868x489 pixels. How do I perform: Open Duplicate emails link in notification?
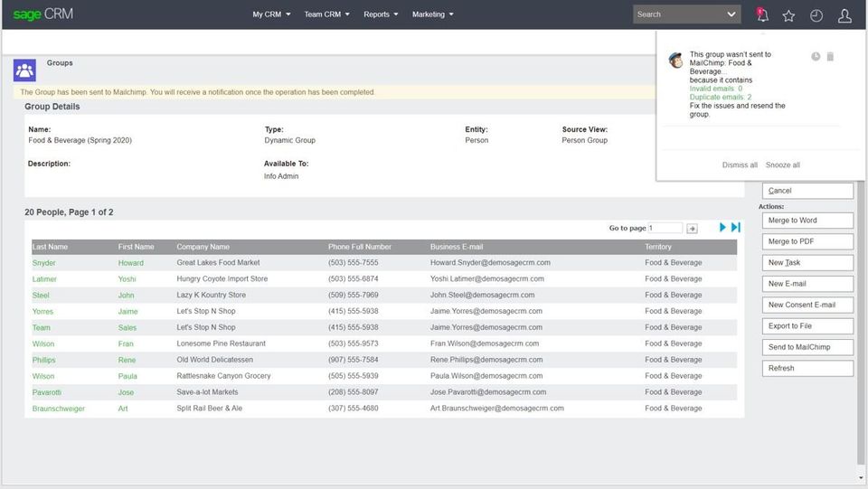pyautogui.click(x=721, y=97)
